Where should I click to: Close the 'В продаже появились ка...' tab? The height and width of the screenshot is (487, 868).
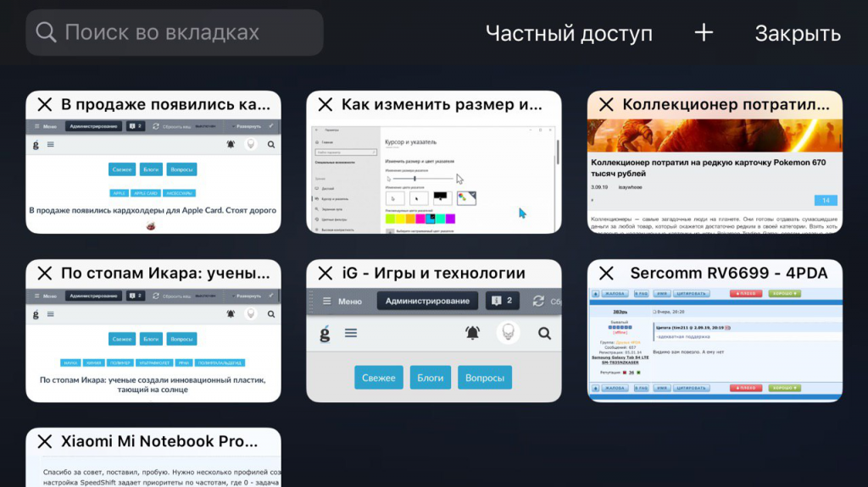tap(45, 104)
